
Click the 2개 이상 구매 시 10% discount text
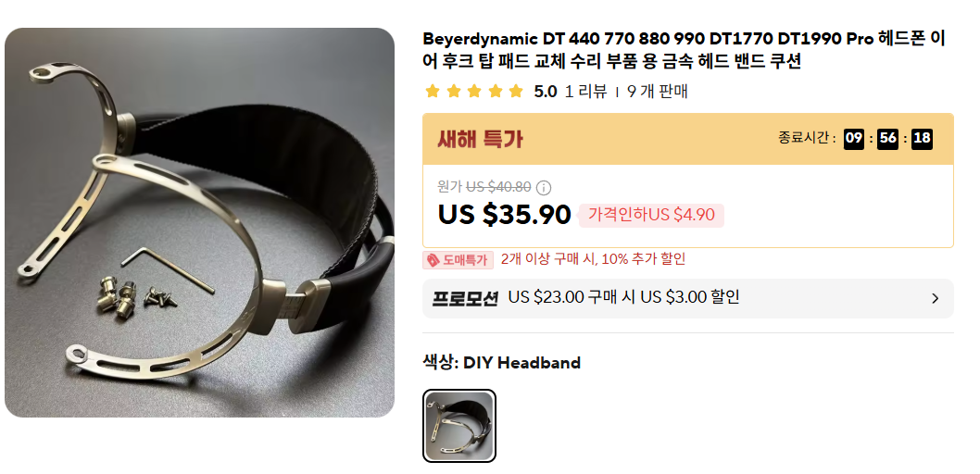coord(593,259)
